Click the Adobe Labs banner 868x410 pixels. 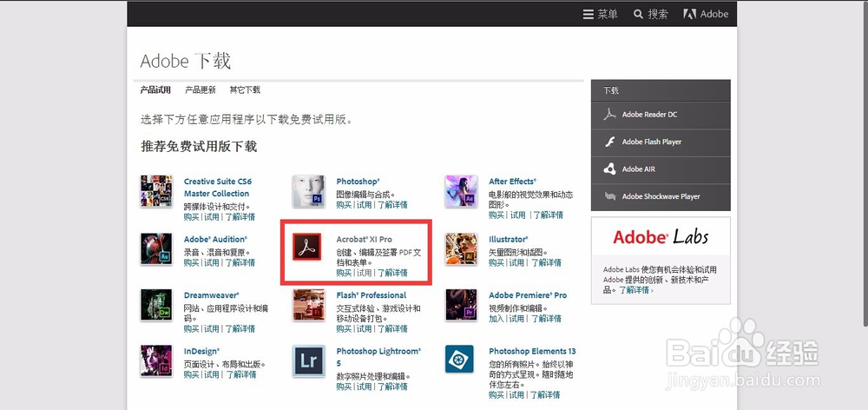(661, 236)
